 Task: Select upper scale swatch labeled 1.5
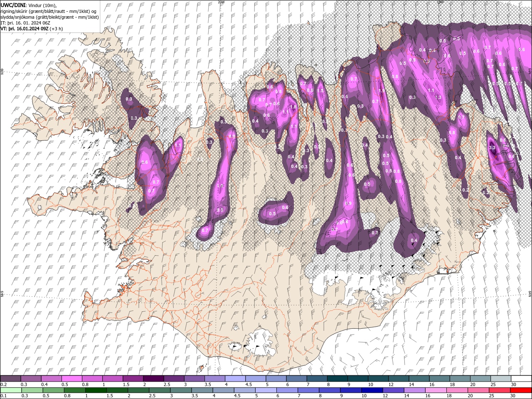tap(133, 378)
